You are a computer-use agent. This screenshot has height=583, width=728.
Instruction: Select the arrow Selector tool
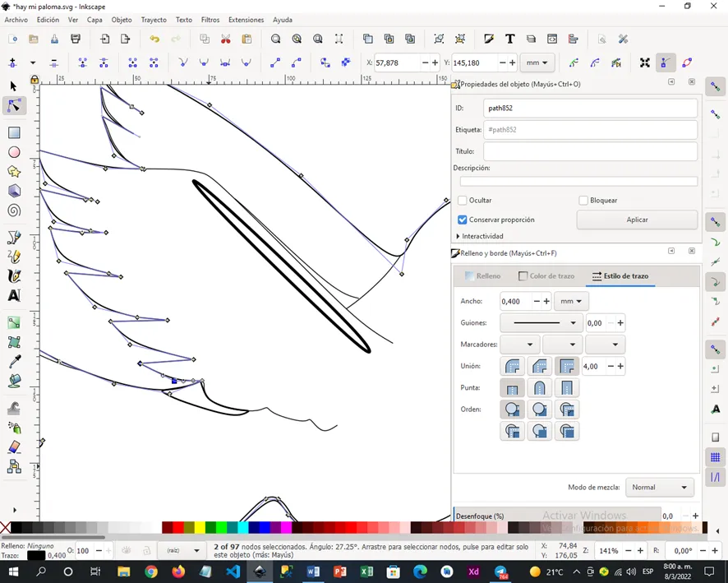(x=13, y=86)
